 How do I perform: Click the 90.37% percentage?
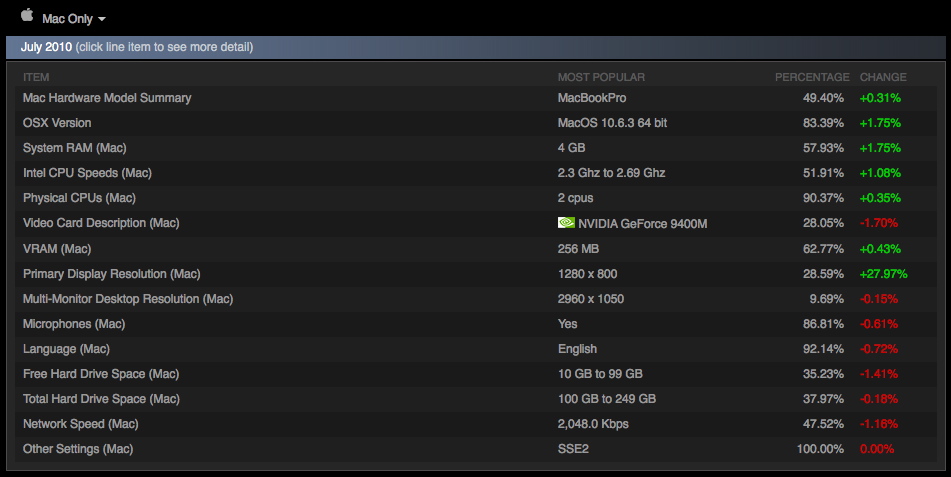(x=823, y=198)
